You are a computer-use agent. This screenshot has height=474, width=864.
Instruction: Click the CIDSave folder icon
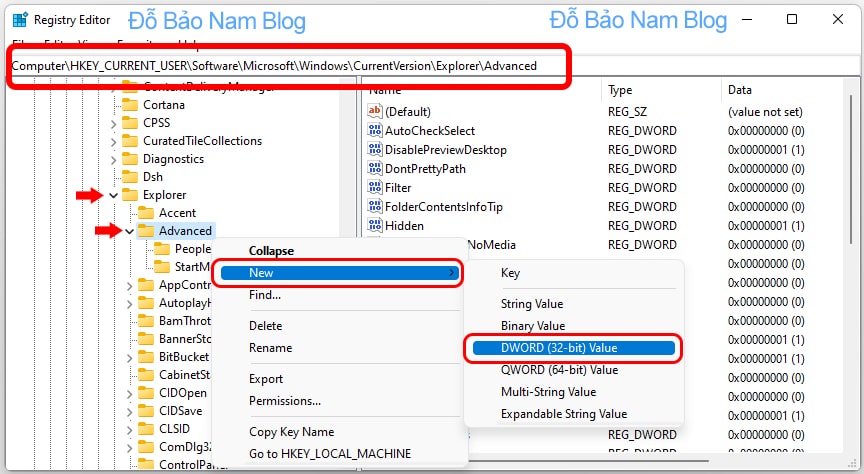pyautogui.click(x=146, y=411)
